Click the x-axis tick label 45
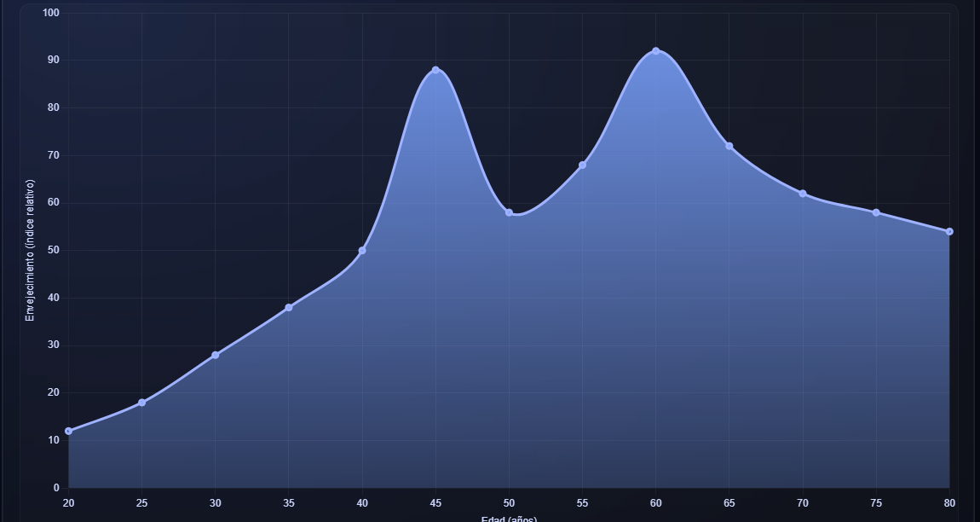Viewport: 980px width, 522px height. 435,503
